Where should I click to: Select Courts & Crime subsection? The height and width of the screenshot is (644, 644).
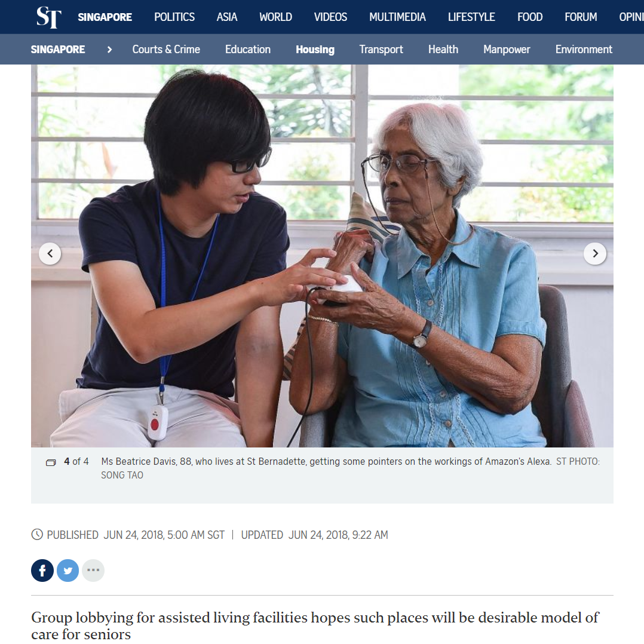tap(166, 49)
